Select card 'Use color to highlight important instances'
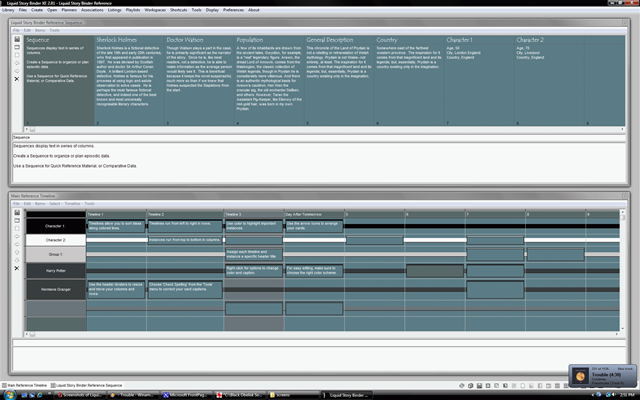 tap(254, 226)
